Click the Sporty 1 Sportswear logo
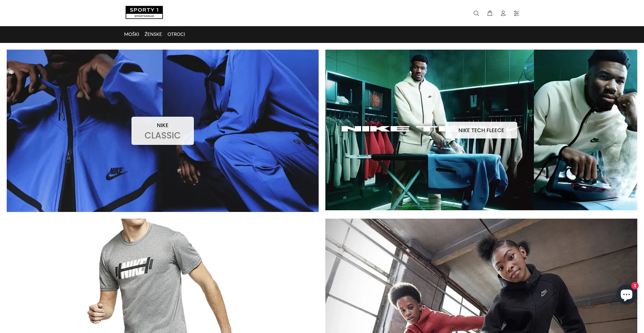This screenshot has height=333, width=644. [x=144, y=12]
